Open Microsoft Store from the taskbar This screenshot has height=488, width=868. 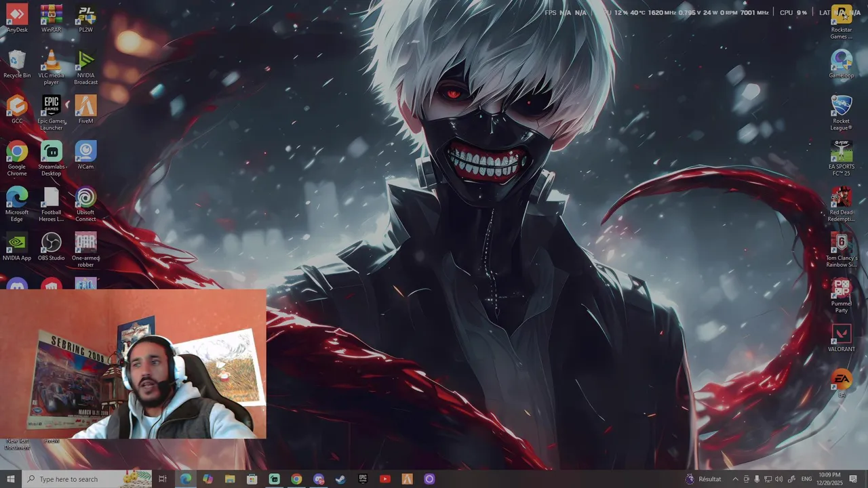(252, 479)
